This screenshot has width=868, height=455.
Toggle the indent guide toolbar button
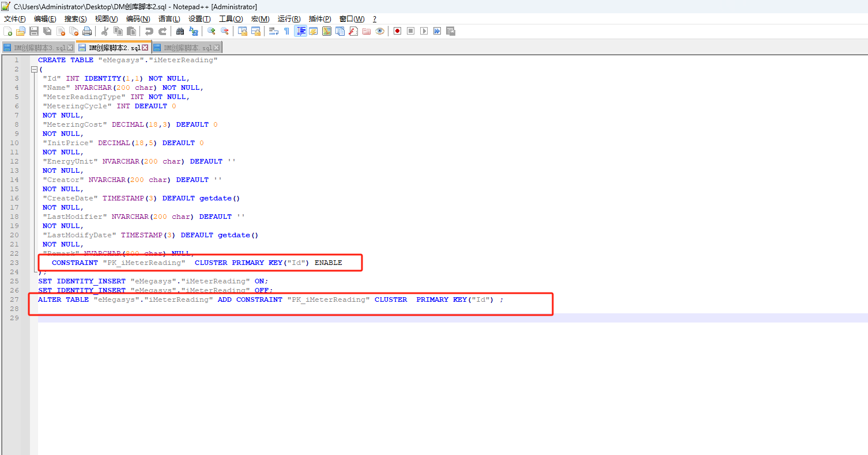tap(300, 31)
